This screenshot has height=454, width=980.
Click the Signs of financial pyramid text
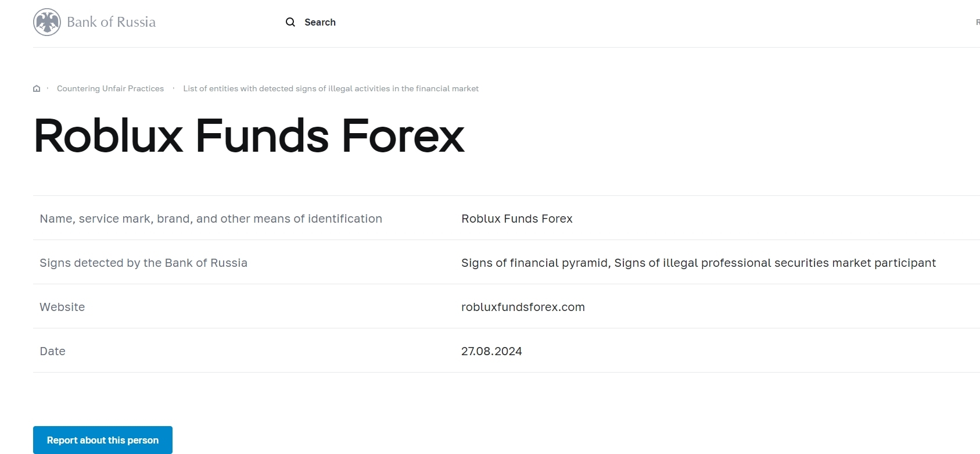point(534,263)
